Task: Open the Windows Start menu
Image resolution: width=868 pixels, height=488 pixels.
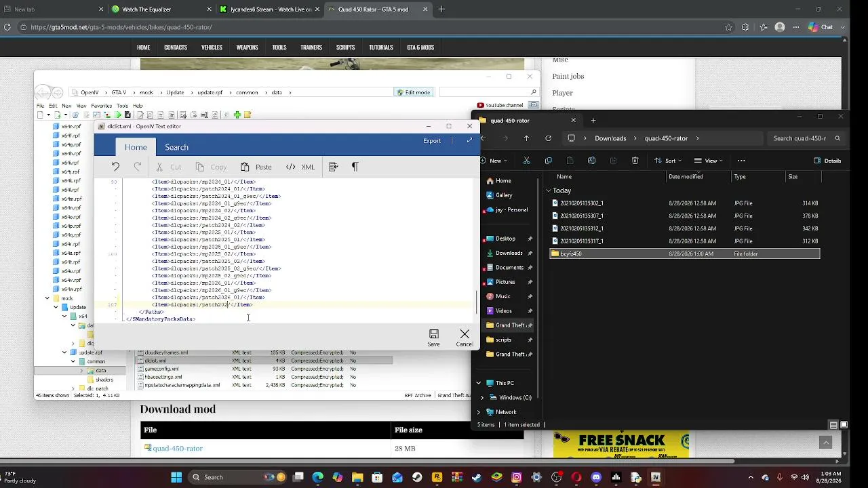Action: [x=176, y=477]
